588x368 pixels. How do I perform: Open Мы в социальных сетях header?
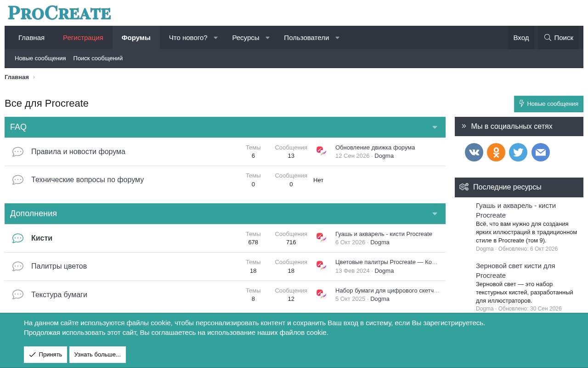point(512,126)
